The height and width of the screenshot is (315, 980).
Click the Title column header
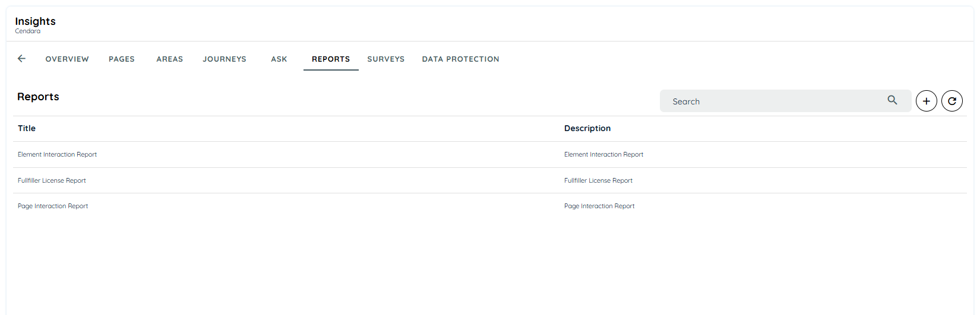pos(27,128)
